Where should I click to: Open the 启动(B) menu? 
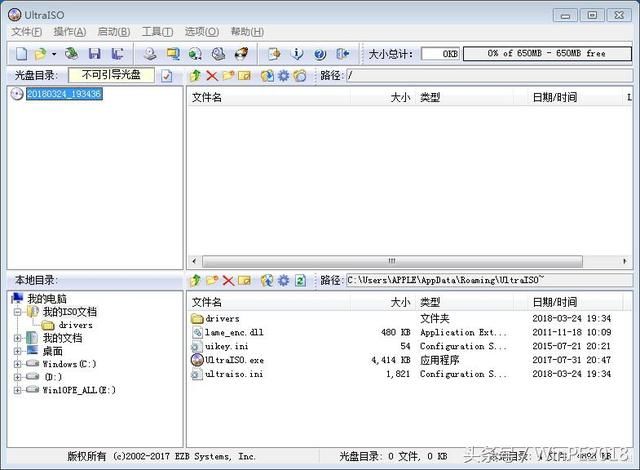(x=113, y=31)
